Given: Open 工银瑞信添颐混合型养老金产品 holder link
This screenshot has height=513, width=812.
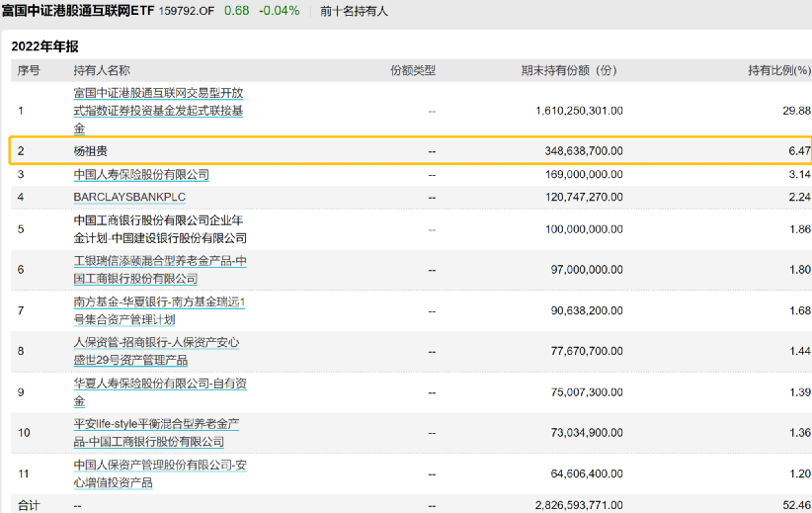Looking at the screenshot, I should pyautogui.click(x=160, y=270).
